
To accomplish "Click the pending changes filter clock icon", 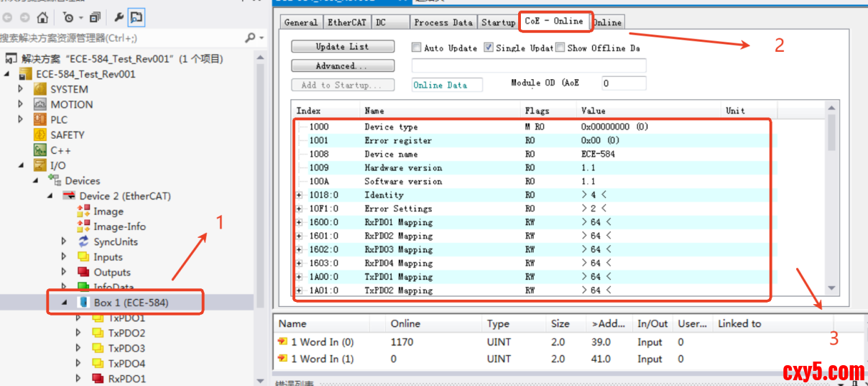I will [x=69, y=17].
